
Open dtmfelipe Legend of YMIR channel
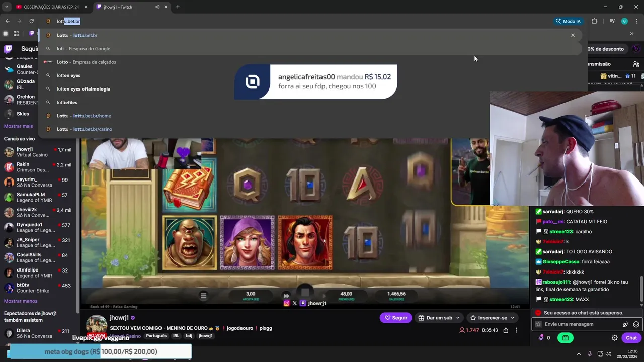tap(38, 273)
